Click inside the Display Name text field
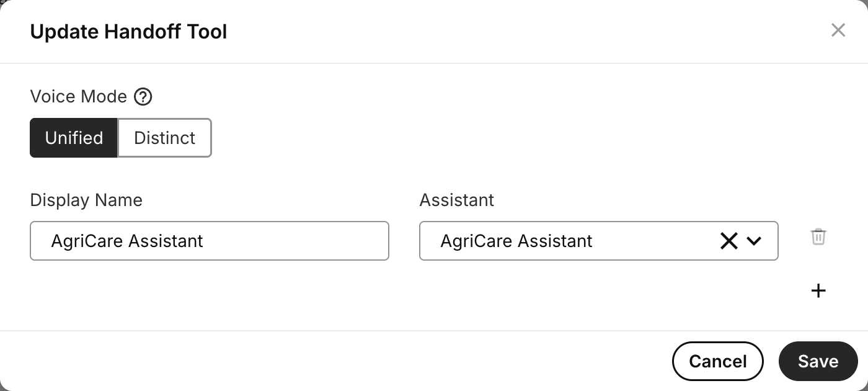Screen dimensions: 868x391 point(209,241)
